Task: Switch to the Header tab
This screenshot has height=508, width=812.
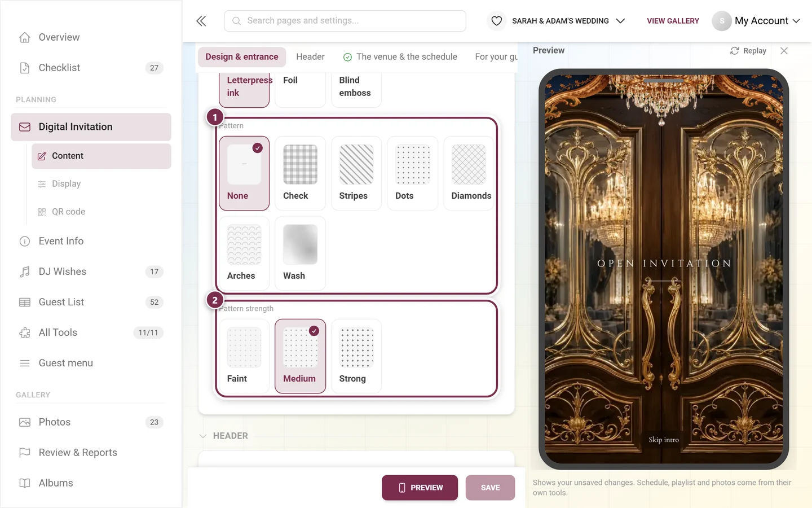Action: (x=310, y=57)
